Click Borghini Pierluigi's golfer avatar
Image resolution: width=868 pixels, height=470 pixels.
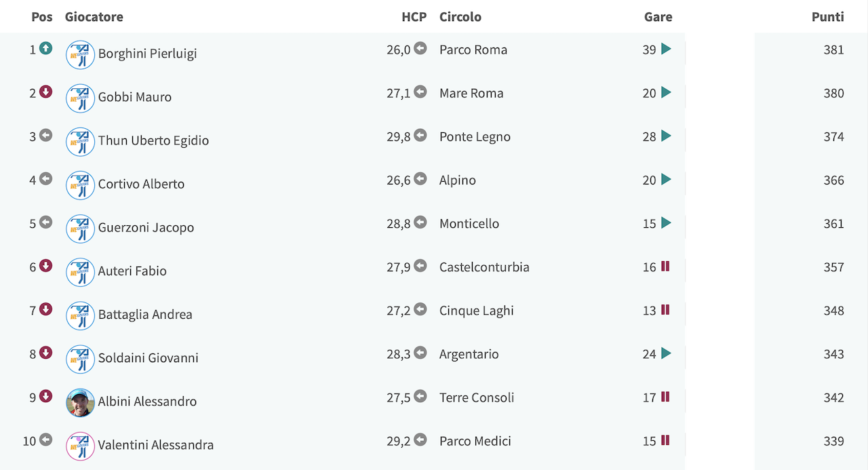tap(80, 55)
